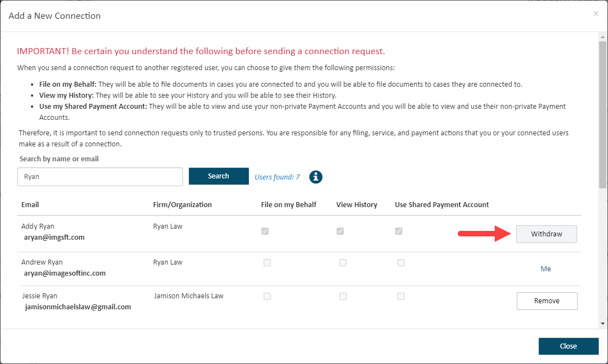The image size is (608, 364).
Task: Click the Email column header
Action: click(30, 205)
